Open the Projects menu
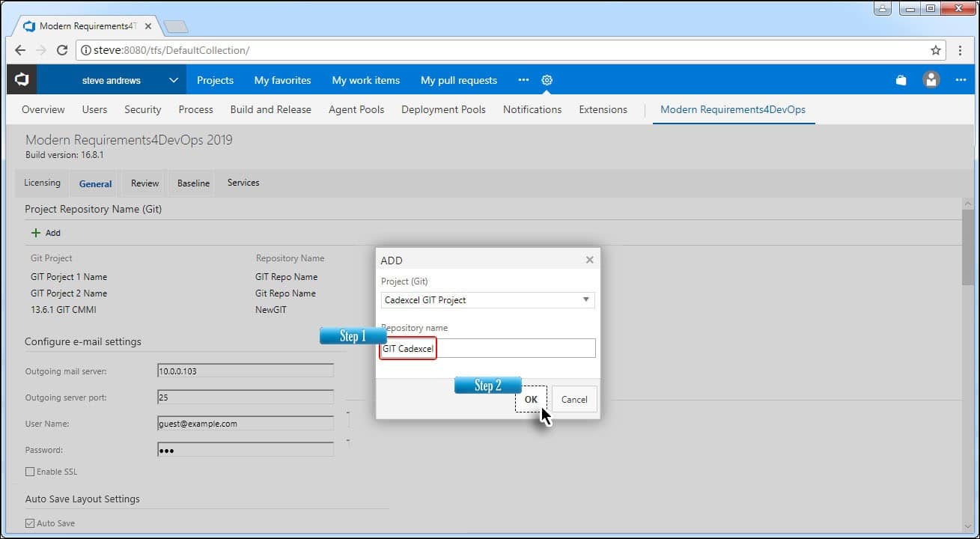 pos(215,80)
